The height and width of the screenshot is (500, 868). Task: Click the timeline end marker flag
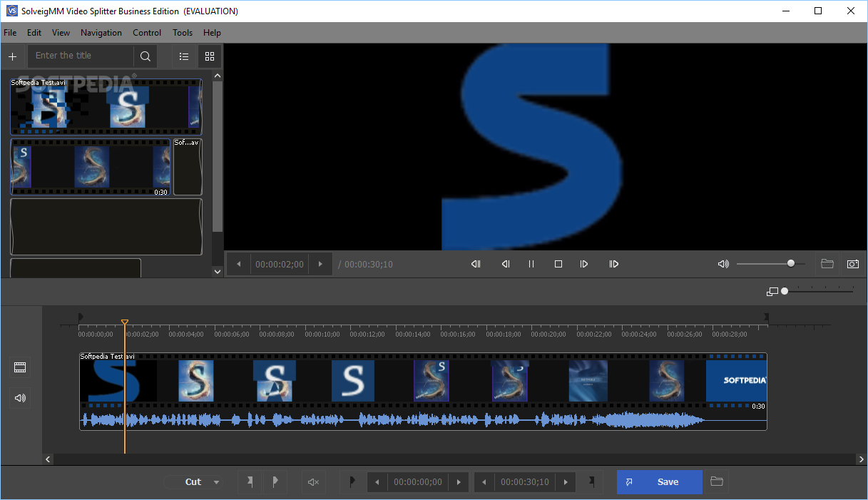pyautogui.click(x=767, y=317)
